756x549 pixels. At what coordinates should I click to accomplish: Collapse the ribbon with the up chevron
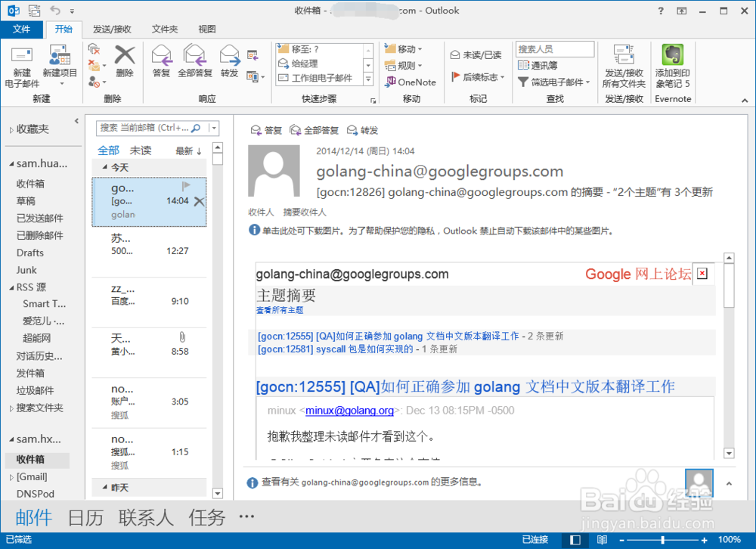pyautogui.click(x=745, y=101)
